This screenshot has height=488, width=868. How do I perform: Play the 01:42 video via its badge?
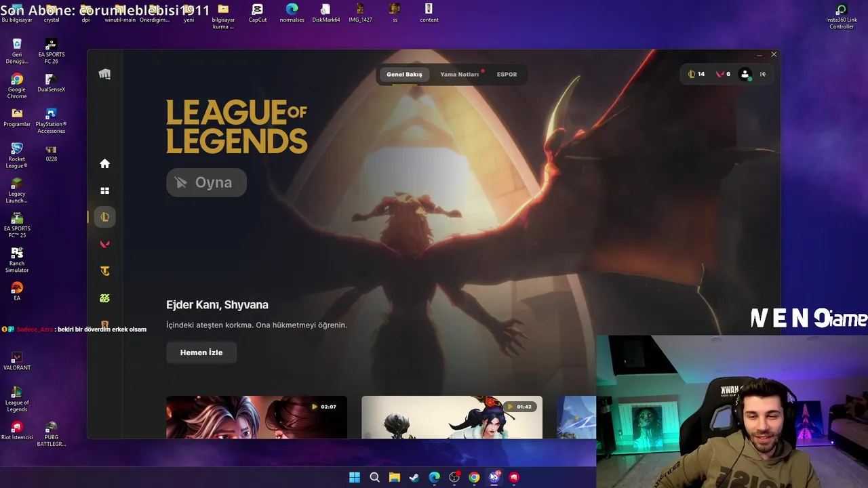pos(519,407)
